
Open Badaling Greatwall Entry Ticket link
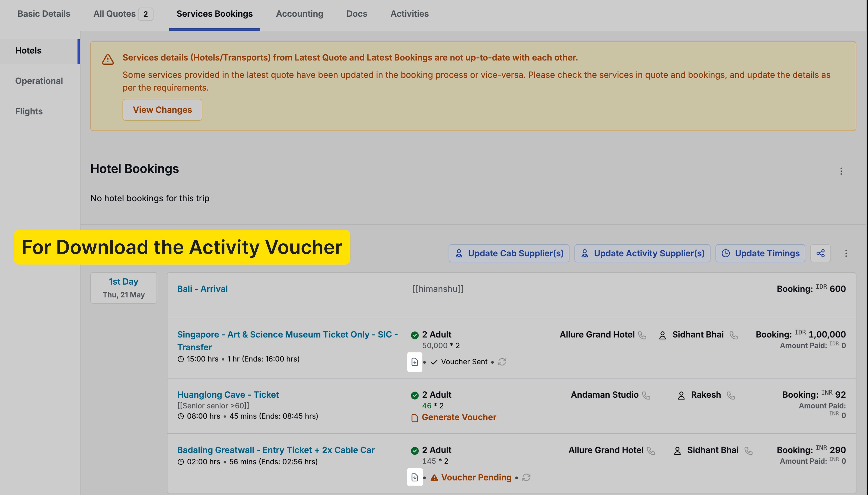point(276,450)
